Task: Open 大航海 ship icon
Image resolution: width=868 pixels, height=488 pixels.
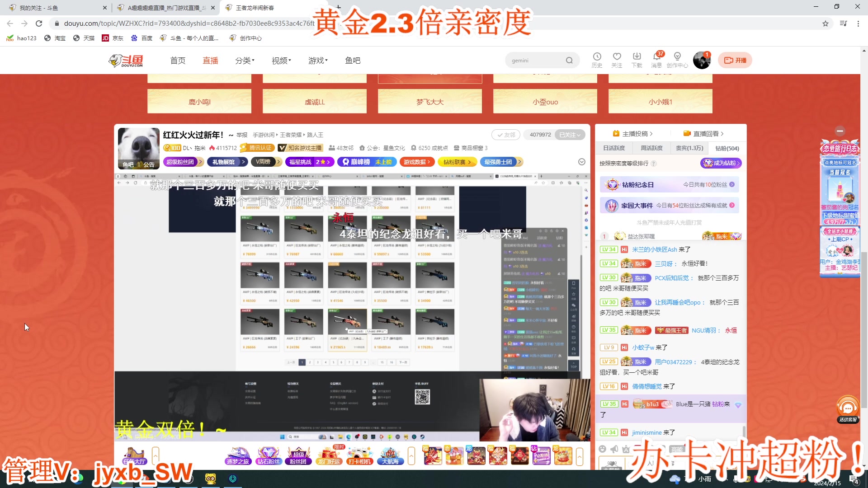Action: 390,455
